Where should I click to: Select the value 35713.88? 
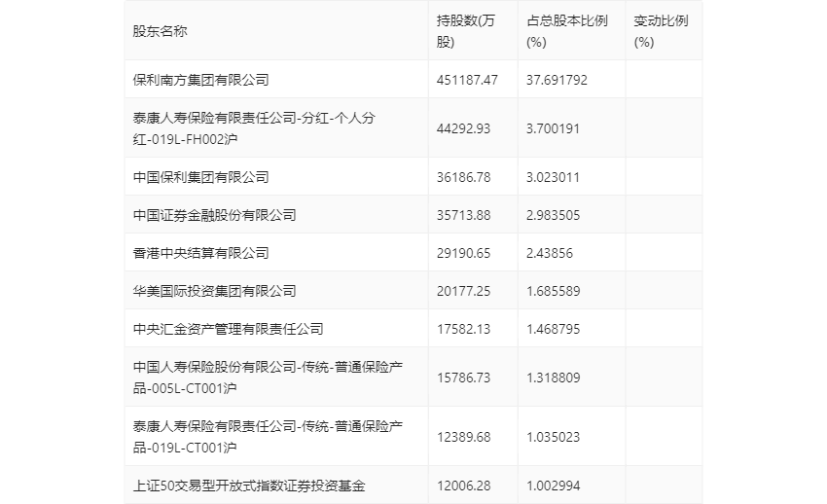(x=463, y=215)
